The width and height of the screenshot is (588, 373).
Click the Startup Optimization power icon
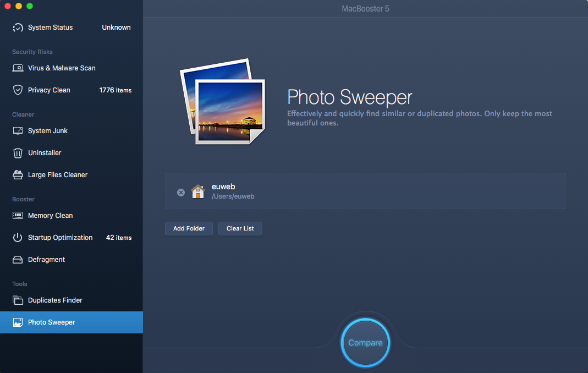[x=18, y=238]
